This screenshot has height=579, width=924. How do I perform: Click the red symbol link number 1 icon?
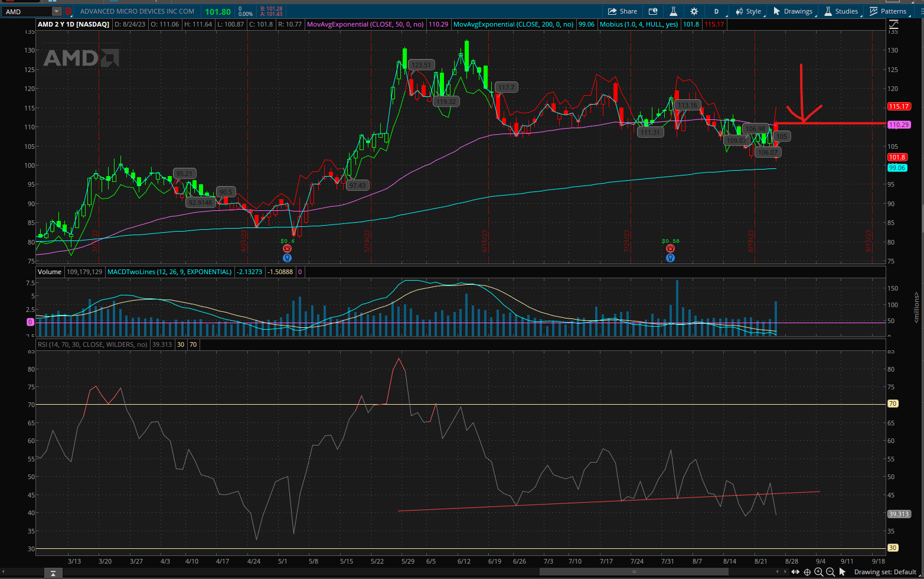click(x=68, y=11)
